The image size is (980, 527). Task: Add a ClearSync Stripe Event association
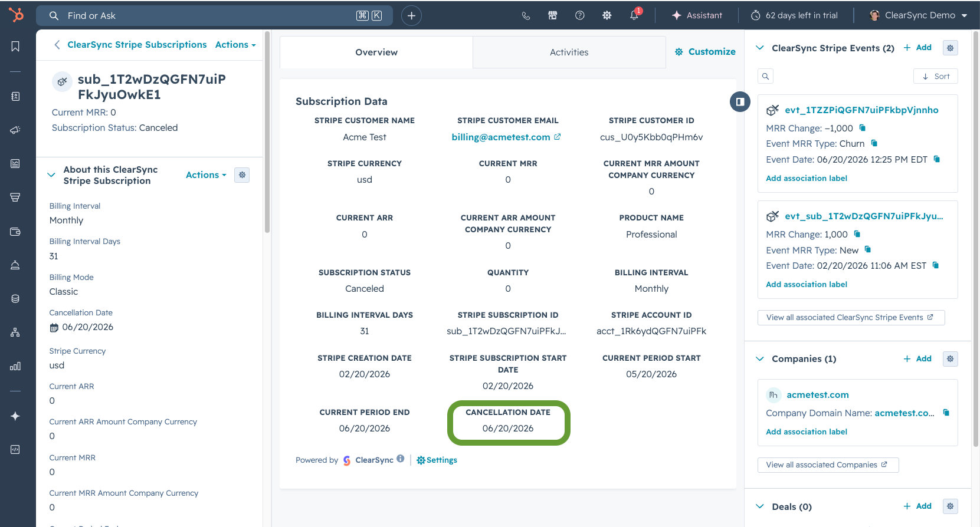pyautogui.click(x=917, y=48)
